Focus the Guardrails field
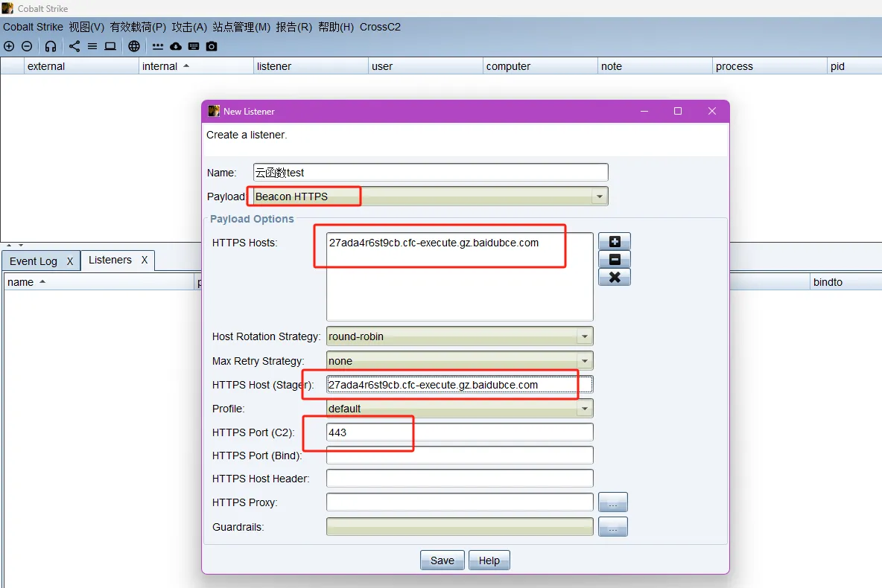Screen dimensions: 882x588 [x=460, y=527]
